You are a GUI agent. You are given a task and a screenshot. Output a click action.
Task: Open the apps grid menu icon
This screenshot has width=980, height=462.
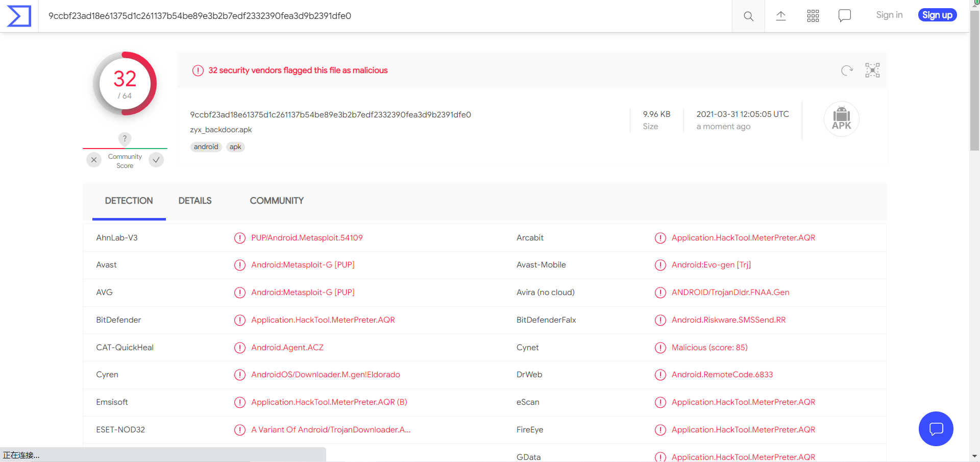(x=813, y=16)
